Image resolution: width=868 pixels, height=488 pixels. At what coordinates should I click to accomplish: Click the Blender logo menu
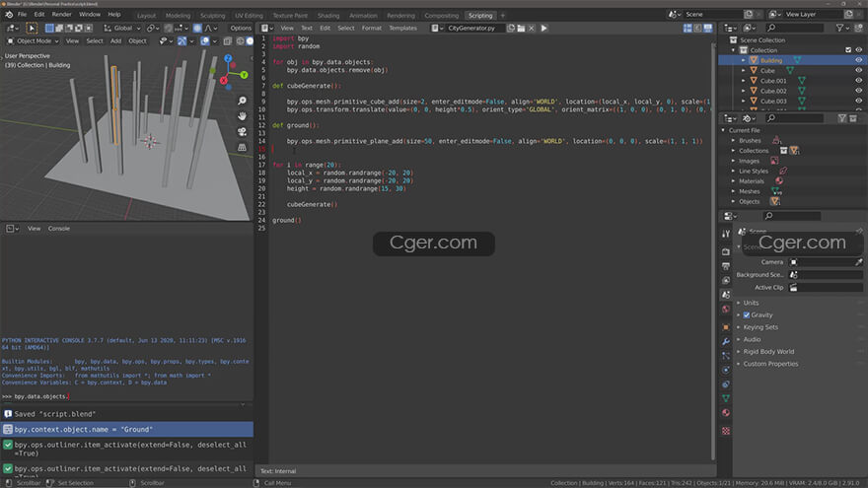click(x=9, y=15)
